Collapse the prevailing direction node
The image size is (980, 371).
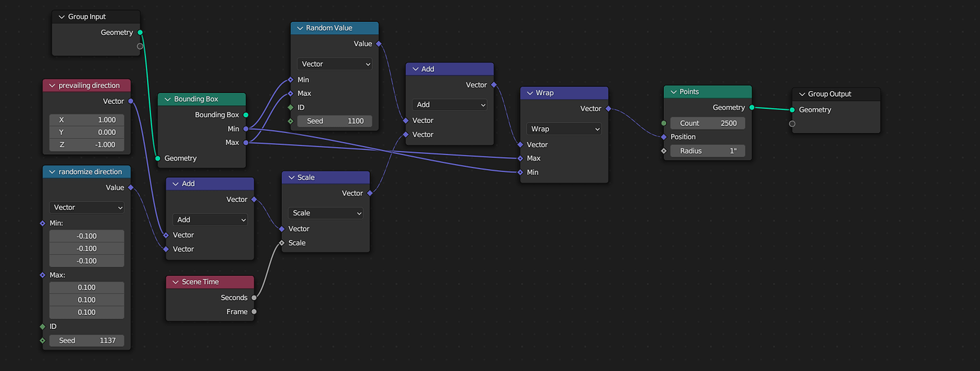[x=52, y=85]
